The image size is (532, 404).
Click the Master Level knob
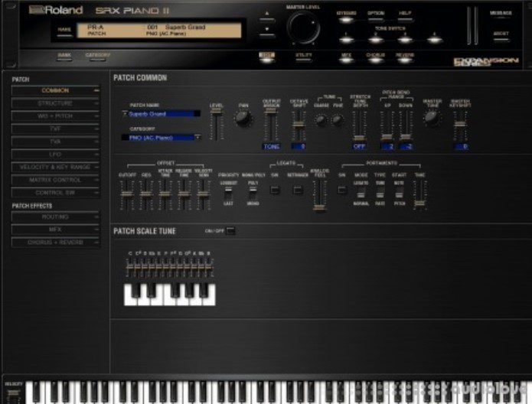point(303,28)
